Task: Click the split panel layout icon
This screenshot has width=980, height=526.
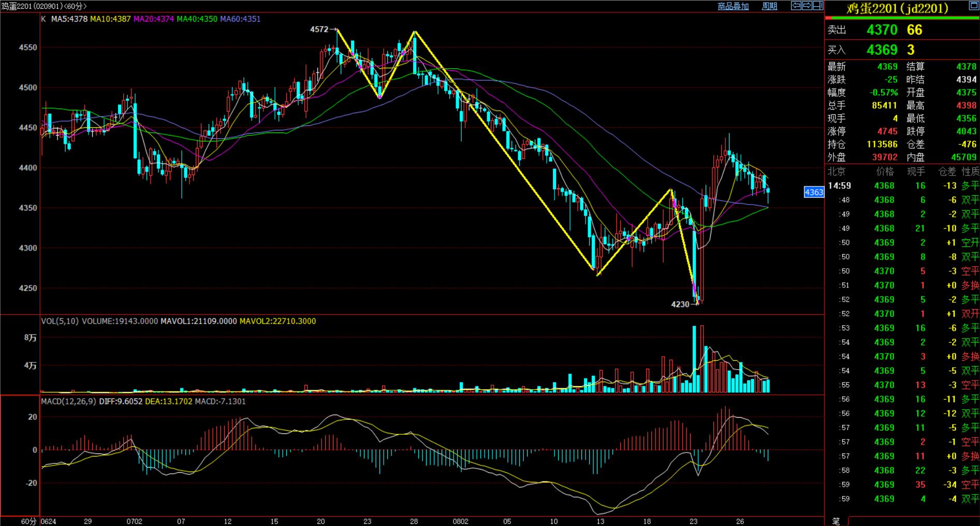Action: pyautogui.click(x=818, y=6)
